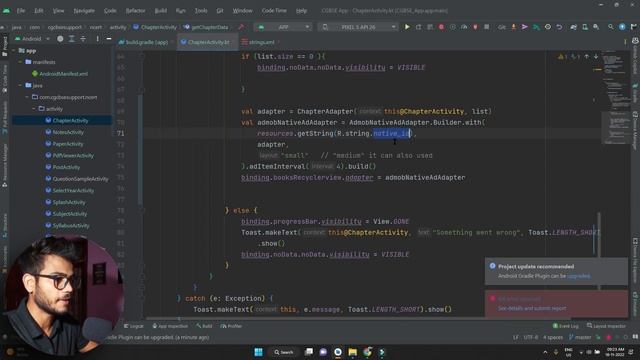The image size is (640, 360).
Task: Open the APP run configuration dropdown
Action: tap(283, 27)
